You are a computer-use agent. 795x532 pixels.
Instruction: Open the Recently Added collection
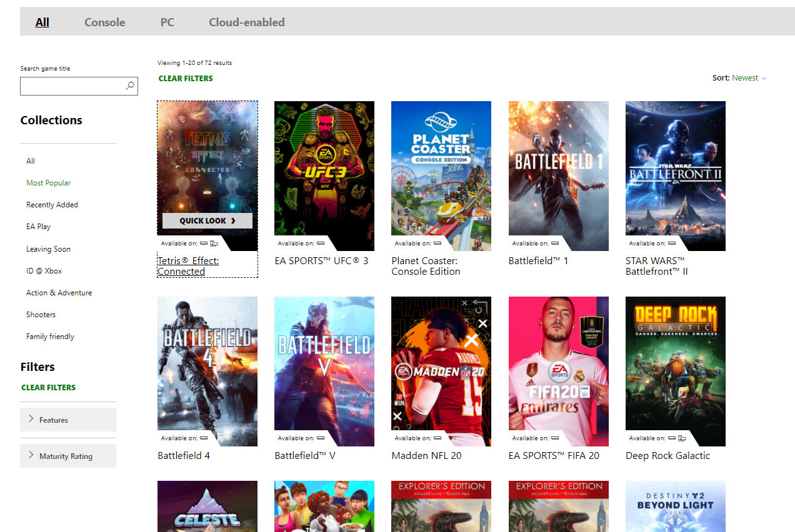tap(52, 205)
